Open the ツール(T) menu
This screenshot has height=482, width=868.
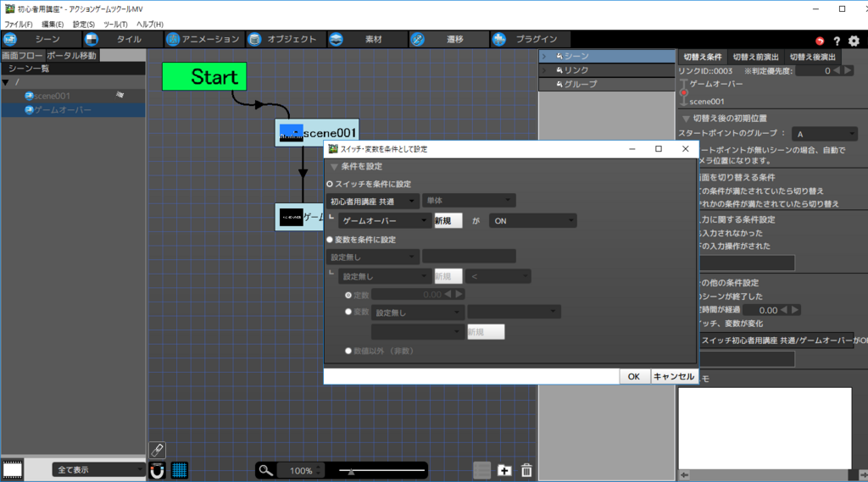pyautogui.click(x=115, y=25)
